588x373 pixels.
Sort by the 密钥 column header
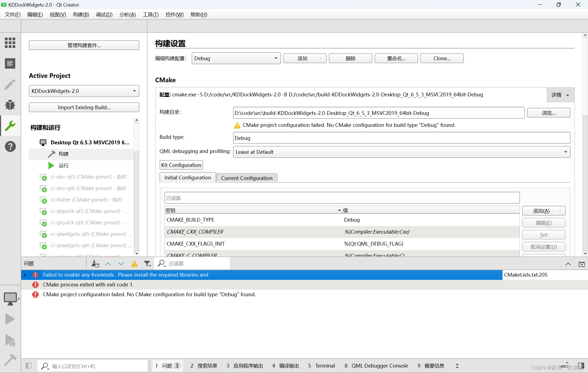253,210
